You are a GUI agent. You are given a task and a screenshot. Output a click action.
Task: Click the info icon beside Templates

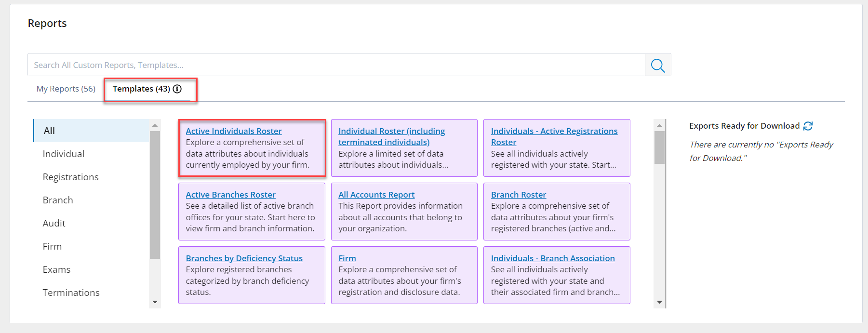point(177,89)
